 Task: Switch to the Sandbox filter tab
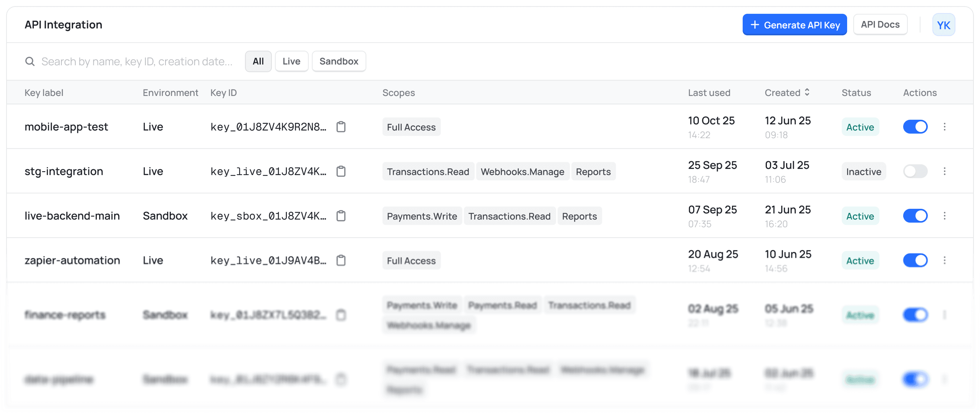pyautogui.click(x=338, y=61)
